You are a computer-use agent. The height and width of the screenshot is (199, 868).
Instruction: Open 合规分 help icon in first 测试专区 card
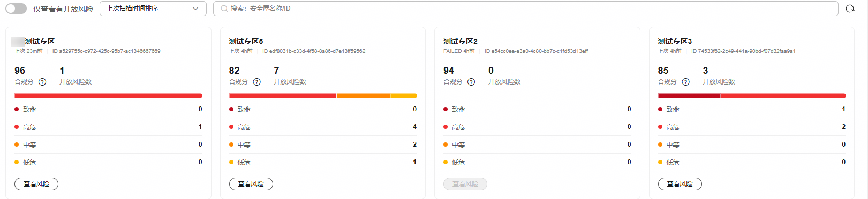click(42, 82)
